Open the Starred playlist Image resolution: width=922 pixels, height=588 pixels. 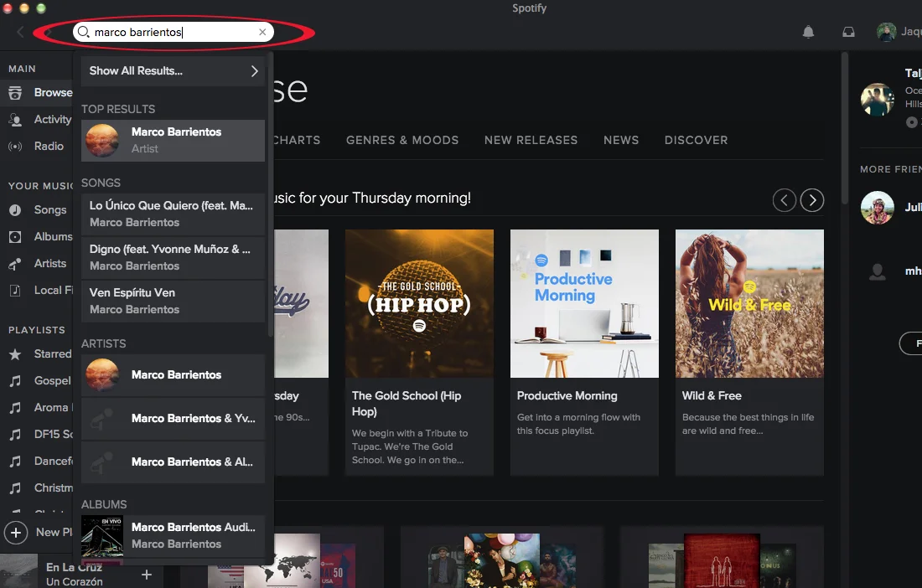coord(36,354)
